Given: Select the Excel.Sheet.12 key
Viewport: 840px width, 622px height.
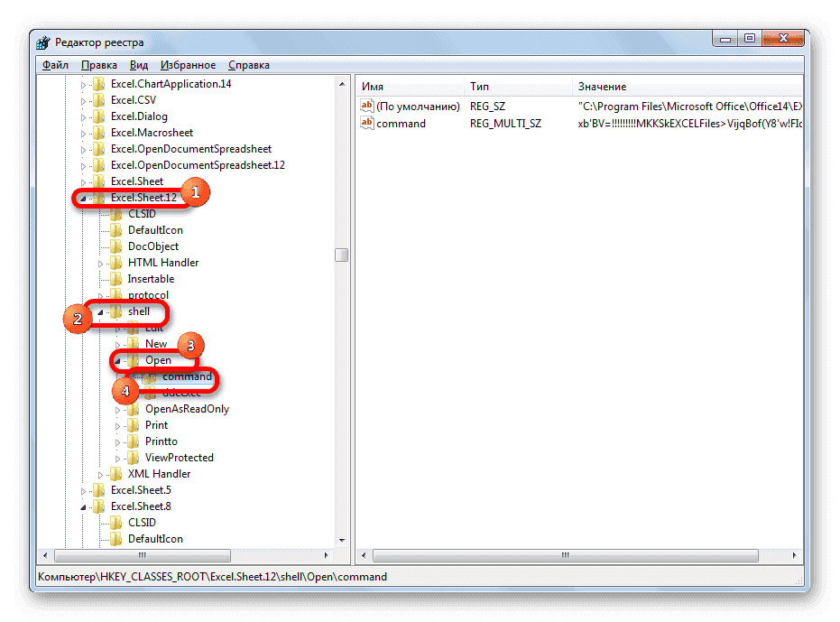Looking at the screenshot, I should 143,198.
